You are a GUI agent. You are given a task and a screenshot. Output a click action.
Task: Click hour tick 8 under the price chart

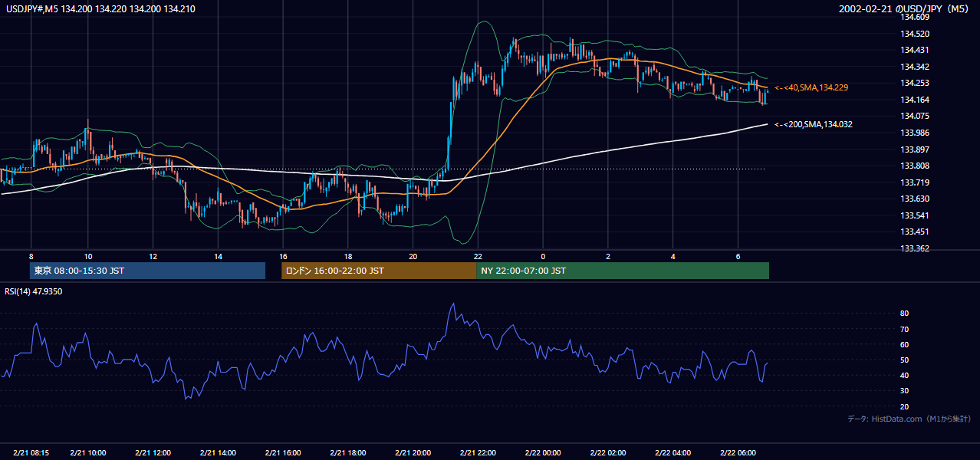point(31,256)
